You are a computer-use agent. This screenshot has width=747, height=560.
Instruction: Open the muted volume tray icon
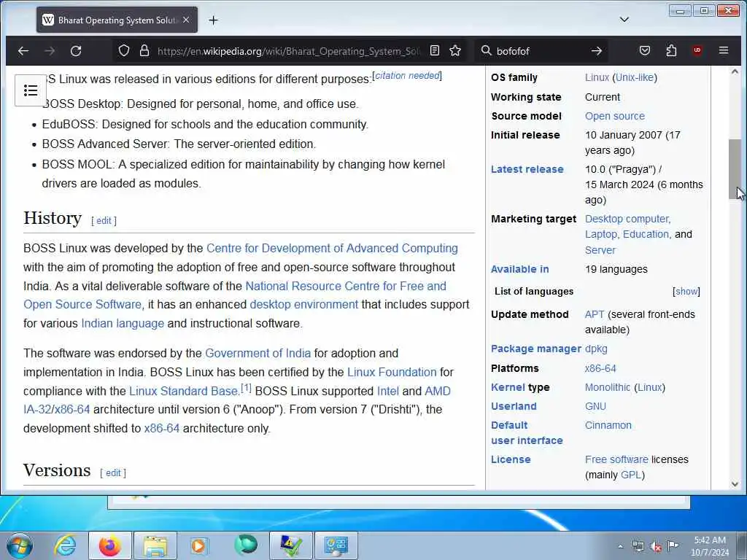point(656,547)
